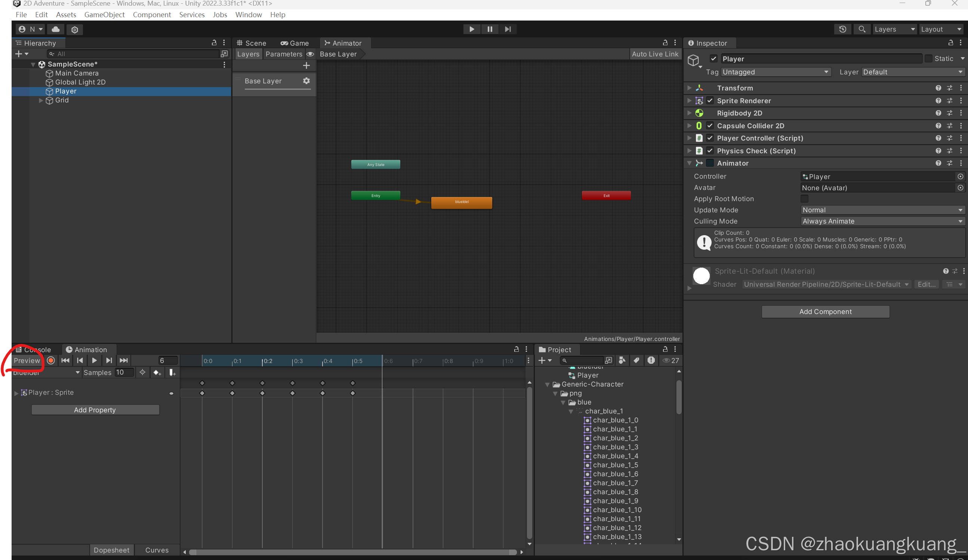Toggle the Static checkbox for Player

[928, 58]
